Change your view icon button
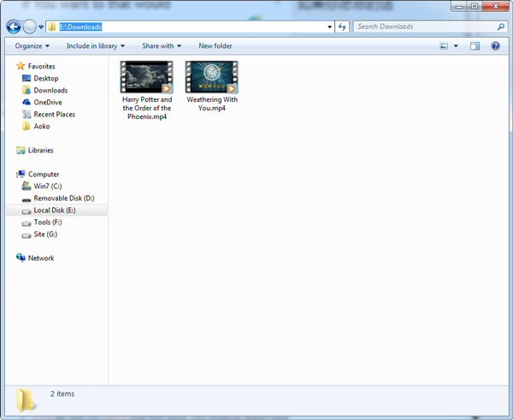Image resolution: width=513 pixels, height=420 pixels. tap(444, 46)
